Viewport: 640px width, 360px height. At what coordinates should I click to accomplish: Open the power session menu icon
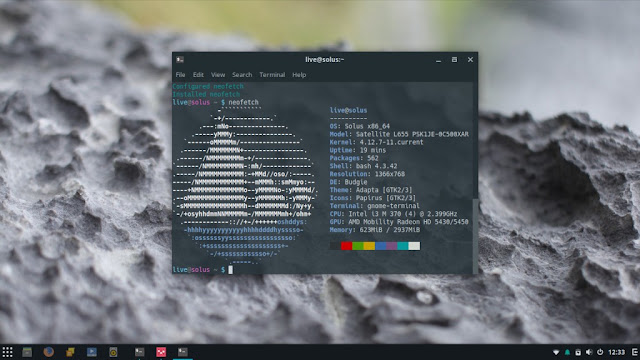600,352
